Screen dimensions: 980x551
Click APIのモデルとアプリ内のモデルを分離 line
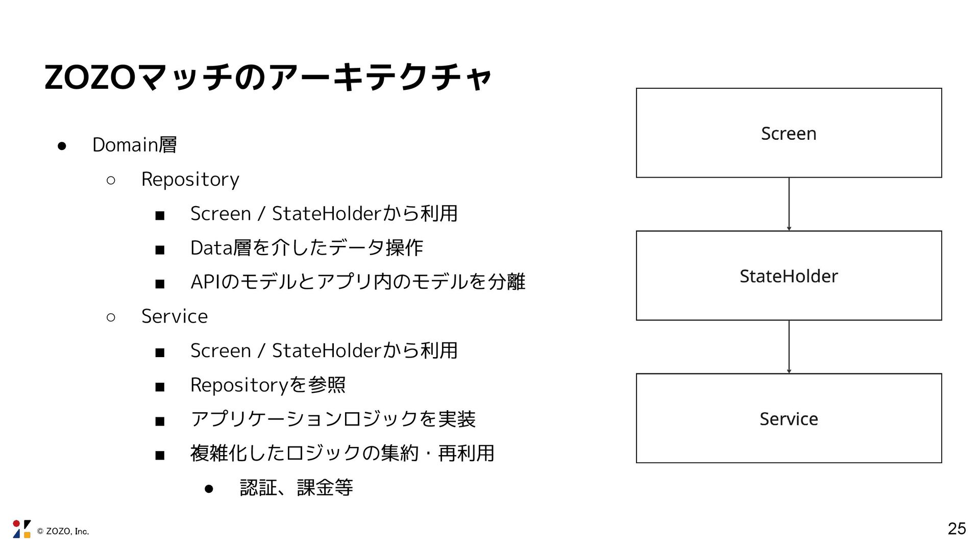click(x=358, y=282)
